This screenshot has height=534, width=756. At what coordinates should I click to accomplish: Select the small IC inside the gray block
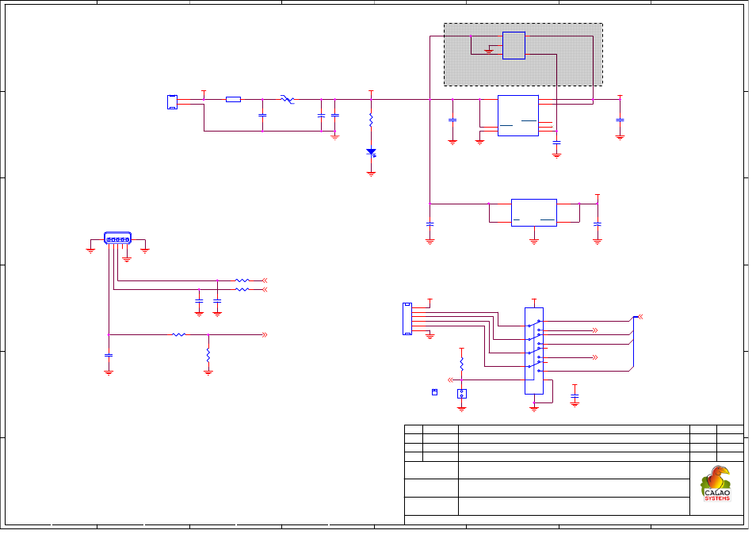514,45
